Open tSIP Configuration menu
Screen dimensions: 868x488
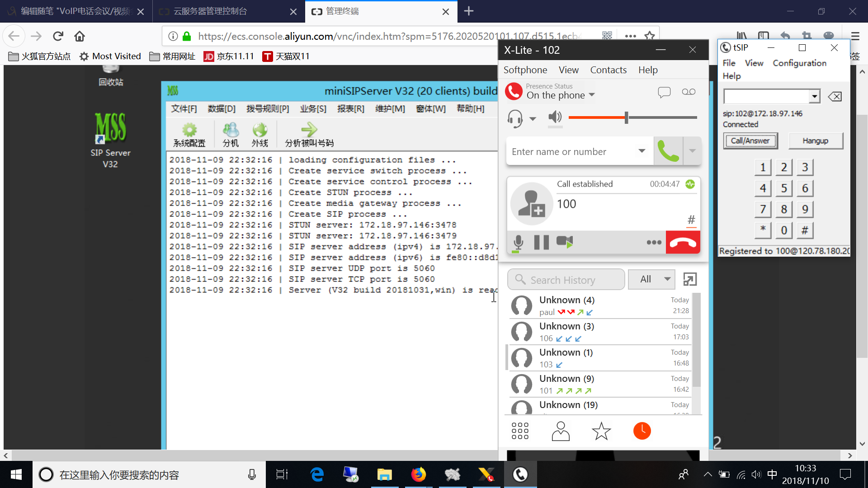tap(799, 63)
